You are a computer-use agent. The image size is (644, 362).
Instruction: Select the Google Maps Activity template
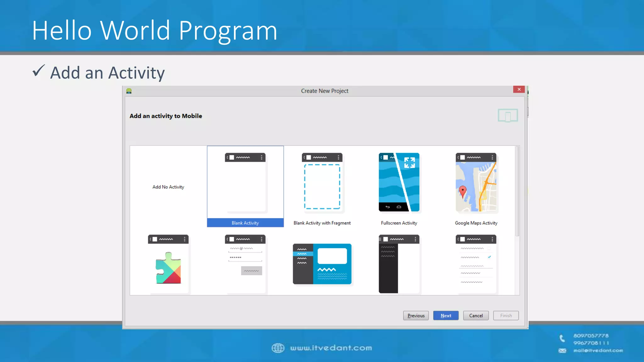click(476, 182)
